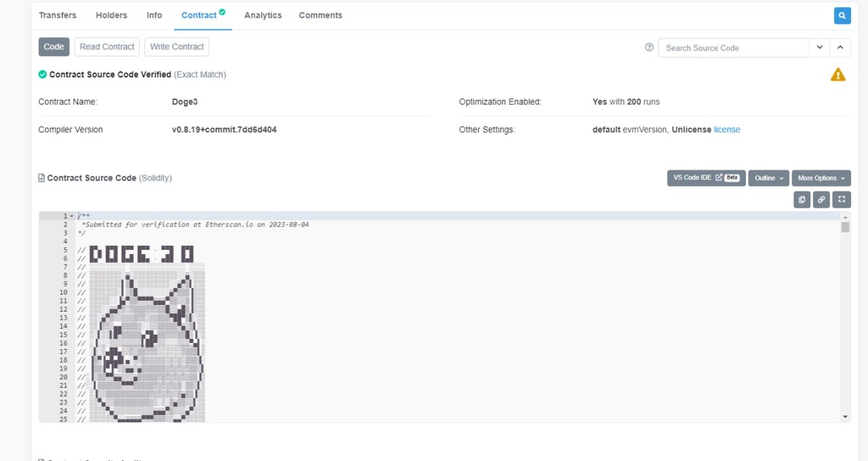Click the 'default evmVersion' setting text

[x=630, y=130]
